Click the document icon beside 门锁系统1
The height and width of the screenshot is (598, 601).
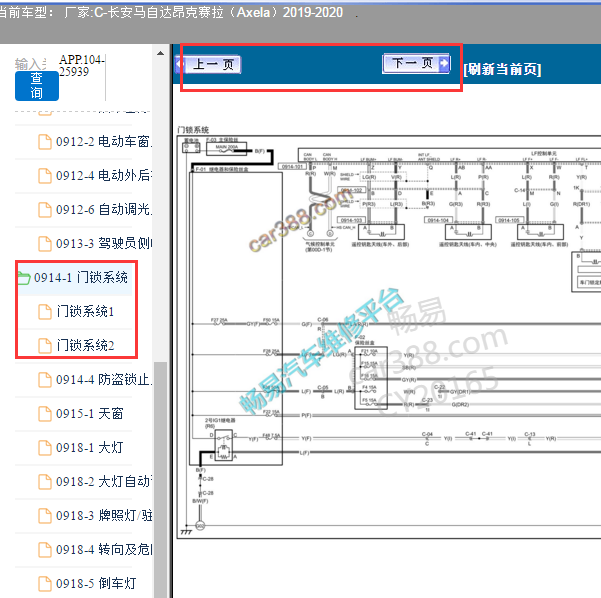[45, 312]
